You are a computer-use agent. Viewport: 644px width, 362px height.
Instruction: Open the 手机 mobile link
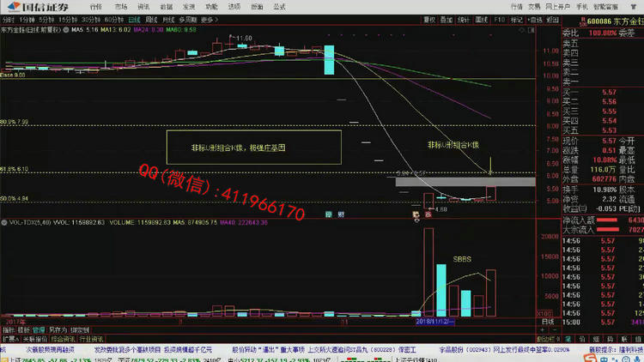coord(582,7)
